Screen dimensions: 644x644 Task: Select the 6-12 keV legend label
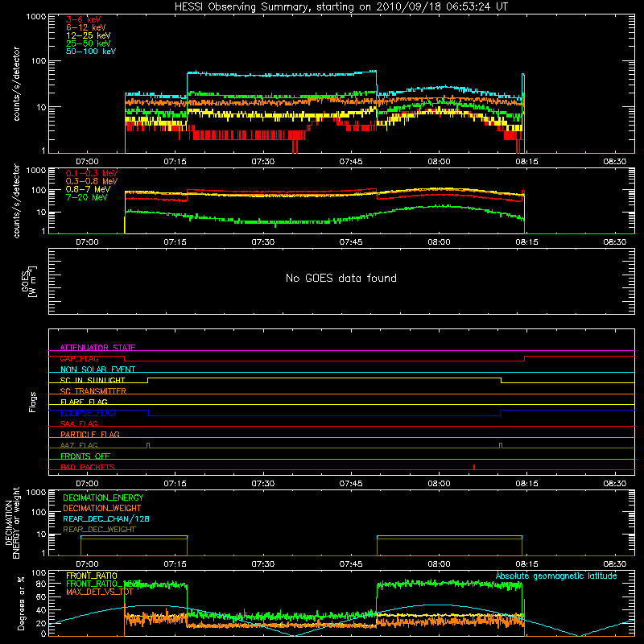(x=86, y=27)
